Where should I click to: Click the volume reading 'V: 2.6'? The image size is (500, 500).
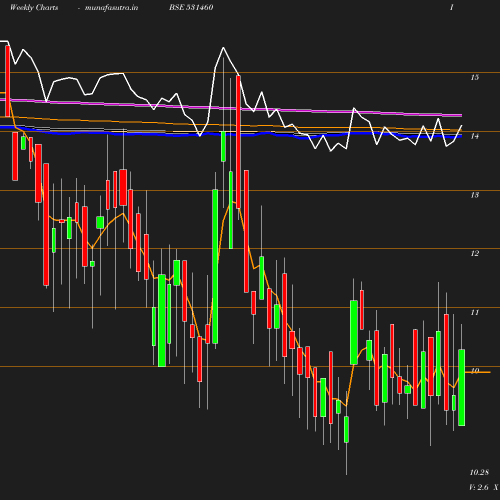(479, 487)
